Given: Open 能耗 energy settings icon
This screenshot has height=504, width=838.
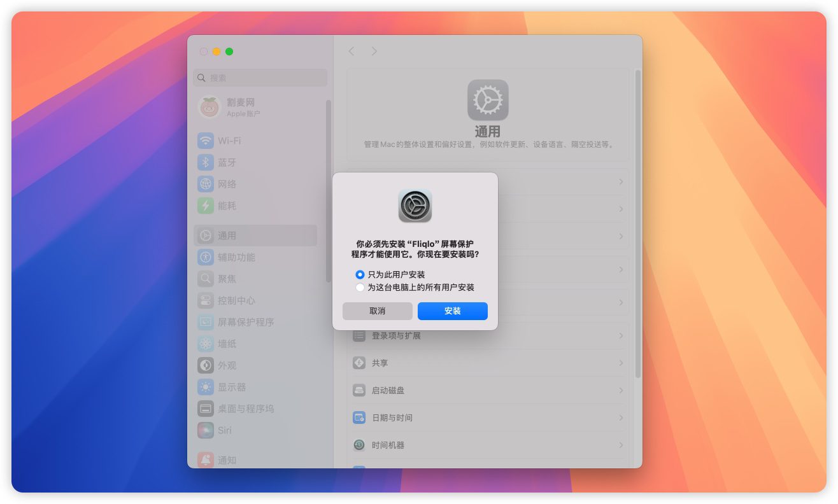Looking at the screenshot, I should coord(205,206).
